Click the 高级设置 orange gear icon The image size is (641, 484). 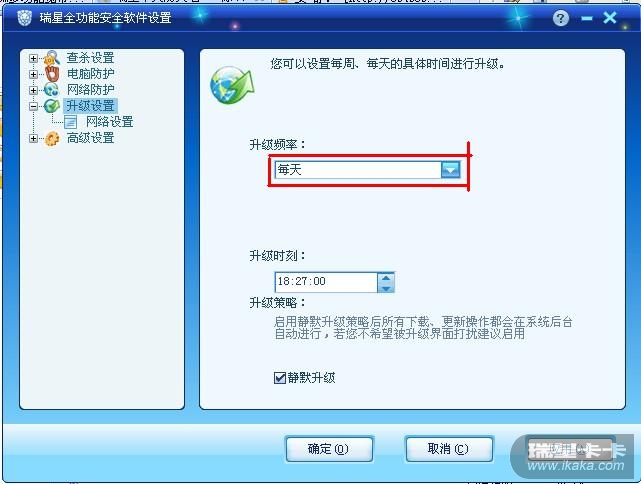[x=52, y=138]
